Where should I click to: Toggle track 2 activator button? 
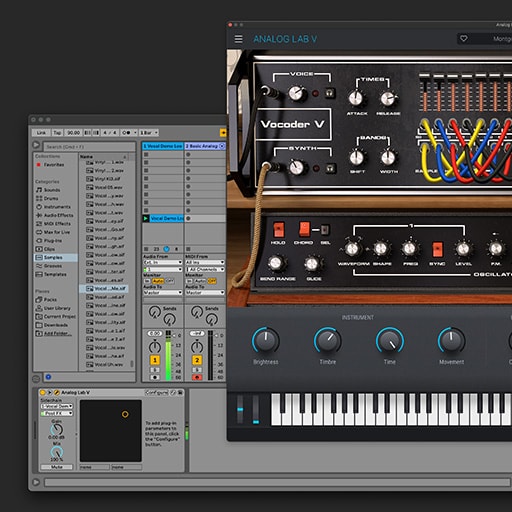197,360
